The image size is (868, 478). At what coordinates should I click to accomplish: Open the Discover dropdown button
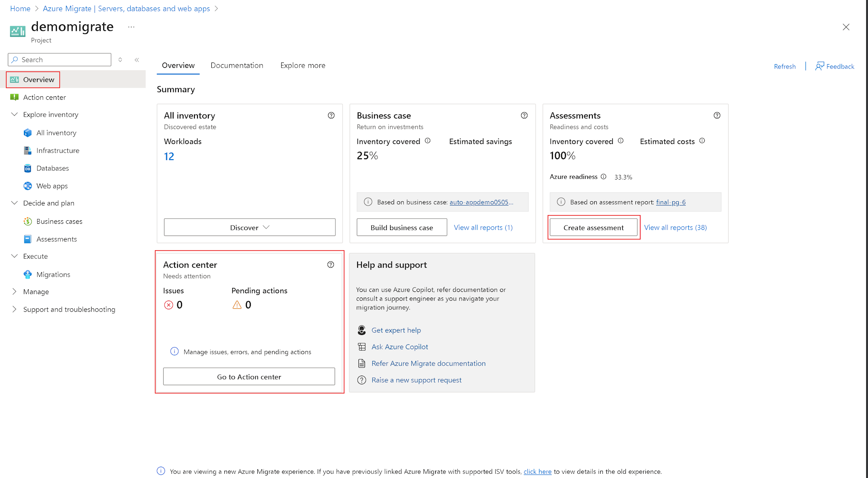[250, 227]
